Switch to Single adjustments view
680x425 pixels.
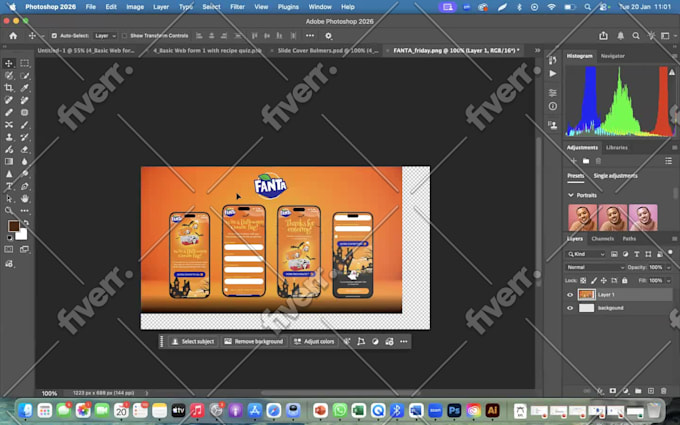pyautogui.click(x=615, y=176)
